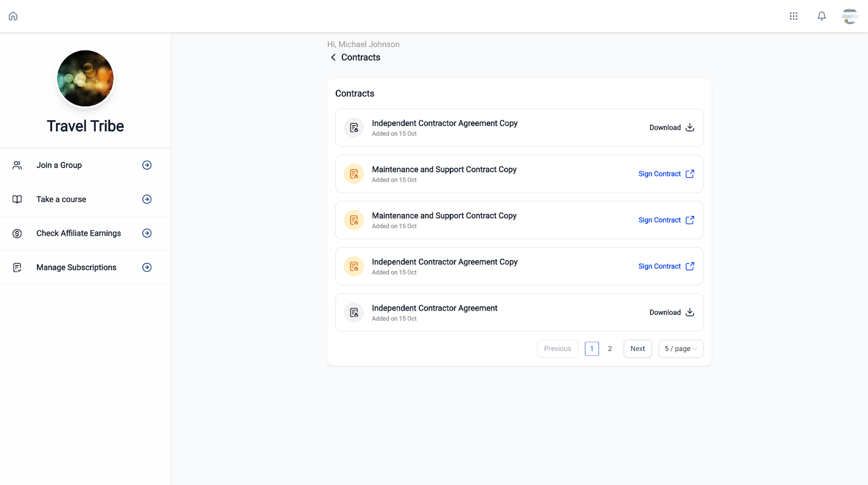Click the 'Travel Tribe' title text
Screen dimensions: 868x485
[x=85, y=126]
